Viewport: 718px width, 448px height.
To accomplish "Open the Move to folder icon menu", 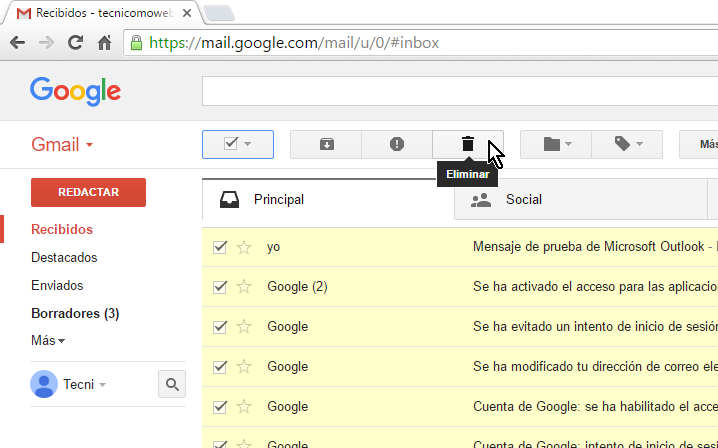I will 556,144.
